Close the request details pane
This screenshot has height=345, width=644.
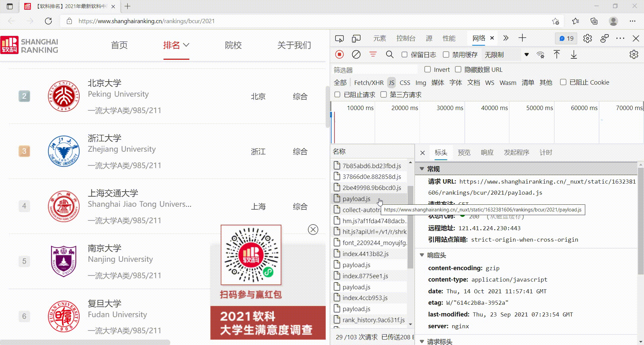[x=422, y=153]
